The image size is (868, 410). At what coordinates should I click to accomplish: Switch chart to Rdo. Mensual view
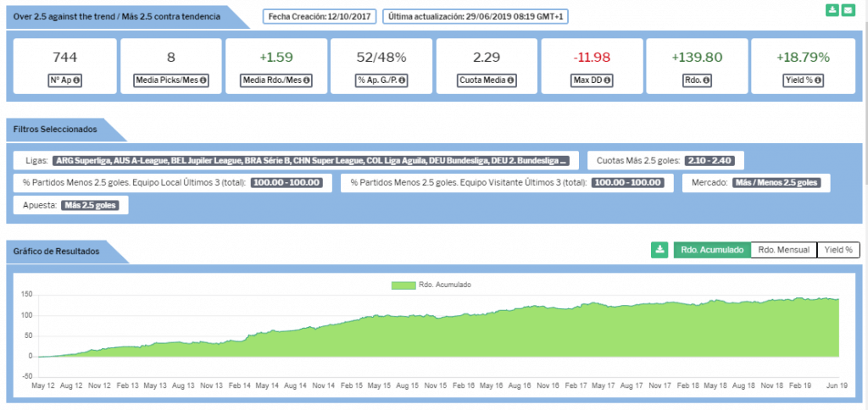[783, 250]
